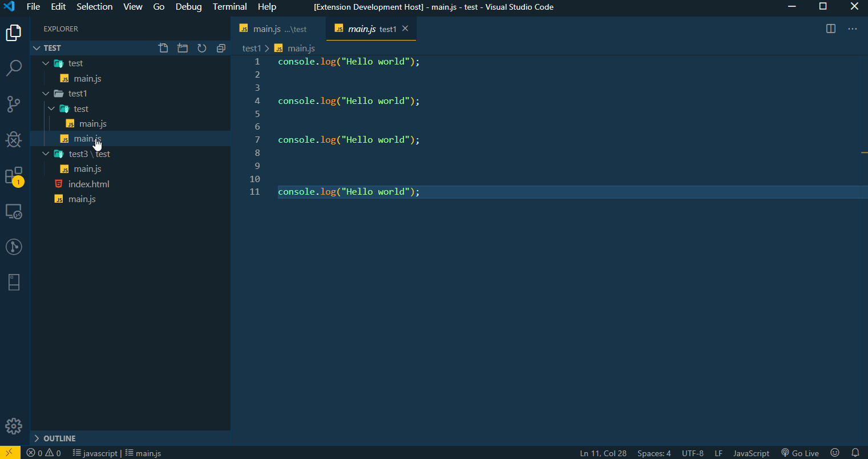Click Ln 11, Col 28 in status bar
The width and height of the screenshot is (868, 459).
[603, 453]
